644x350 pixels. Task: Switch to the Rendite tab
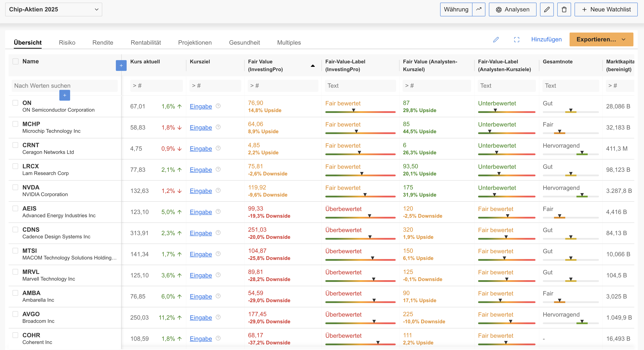(x=103, y=42)
